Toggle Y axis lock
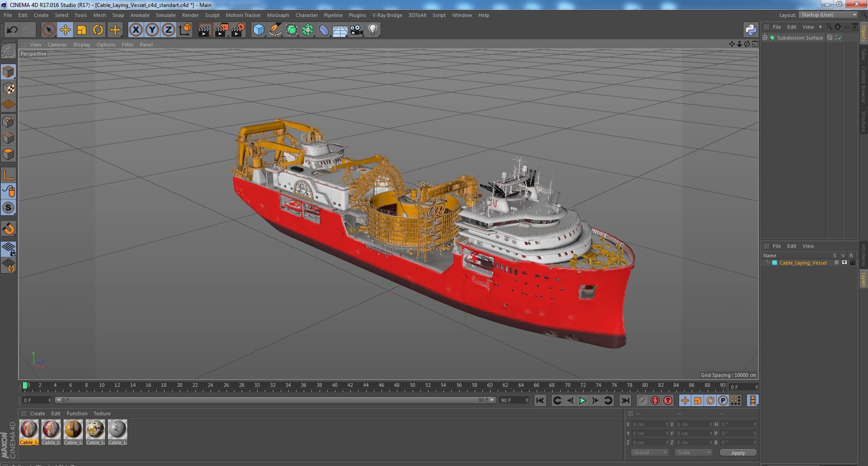Viewport: 868px width, 466px height. click(152, 30)
